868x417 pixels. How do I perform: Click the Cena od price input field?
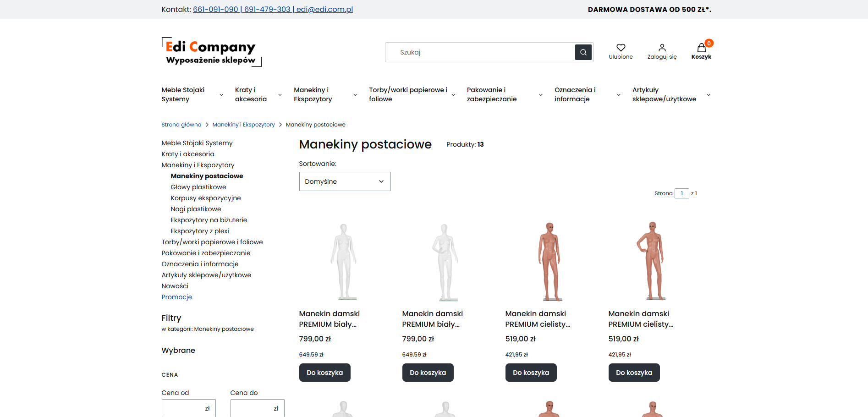(188, 408)
